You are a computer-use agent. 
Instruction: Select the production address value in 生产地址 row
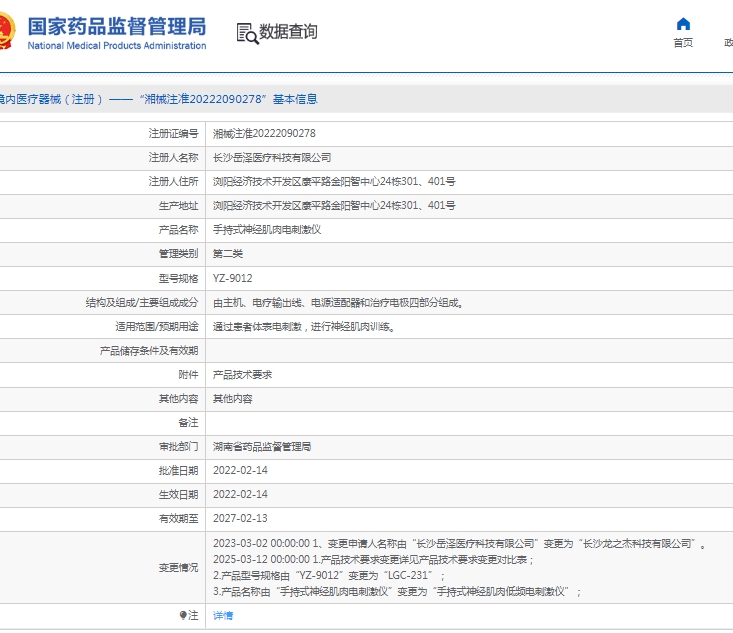pyautogui.click(x=334, y=206)
